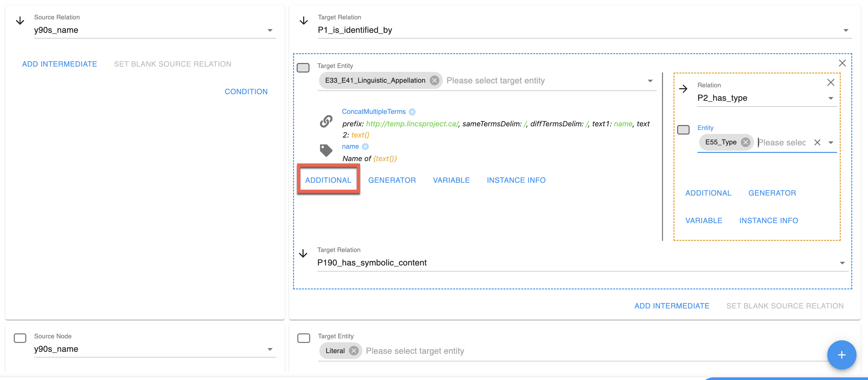Close the P2_has_type relation box
The width and height of the screenshot is (868, 380).
(831, 82)
